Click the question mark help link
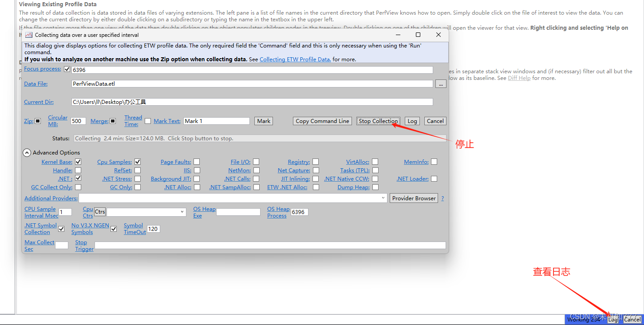Image resolution: width=644 pixels, height=325 pixels. click(443, 198)
